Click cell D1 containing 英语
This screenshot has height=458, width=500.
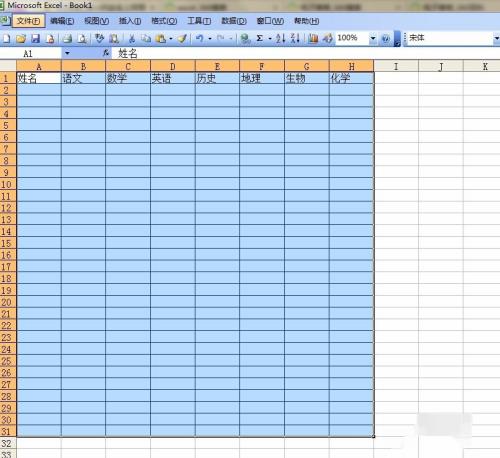(x=173, y=78)
